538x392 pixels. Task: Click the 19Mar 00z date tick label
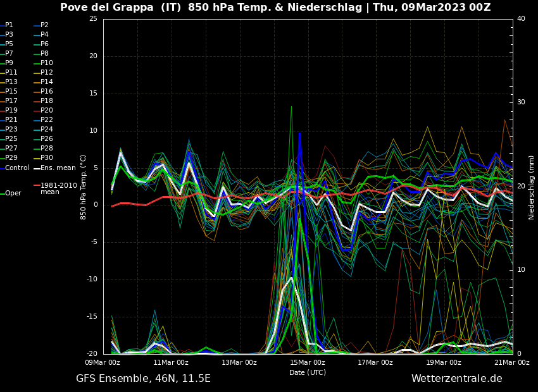pyautogui.click(x=444, y=362)
